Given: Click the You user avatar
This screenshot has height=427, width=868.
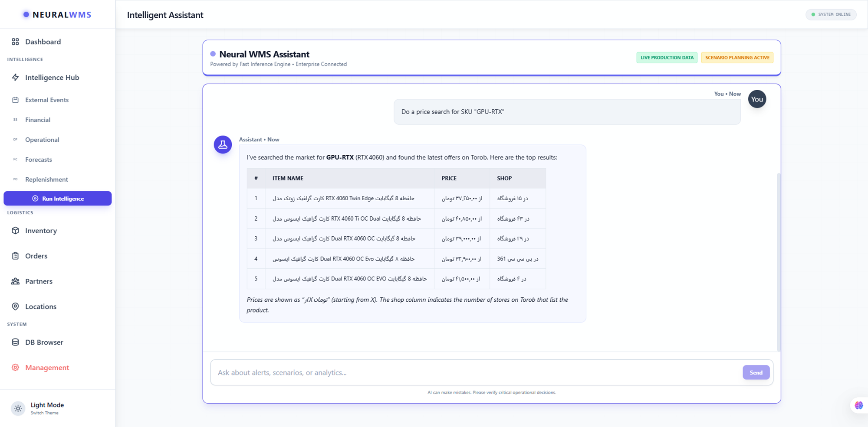Looking at the screenshot, I should [757, 99].
